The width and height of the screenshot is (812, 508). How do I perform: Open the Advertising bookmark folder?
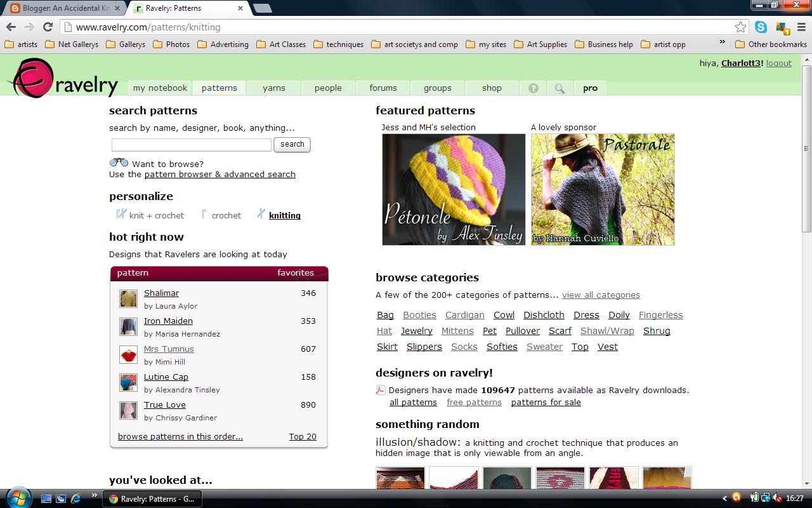223,44
